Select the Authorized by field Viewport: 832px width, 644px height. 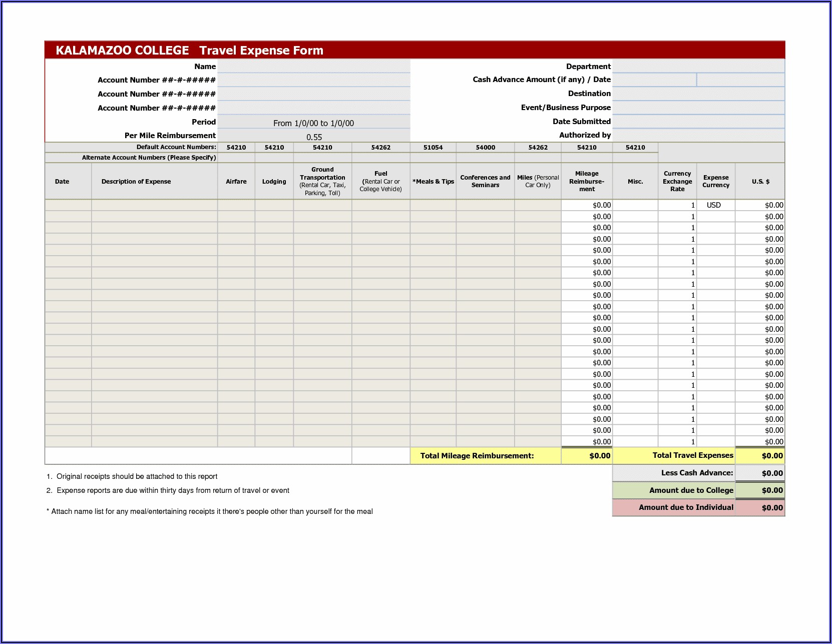[698, 135]
